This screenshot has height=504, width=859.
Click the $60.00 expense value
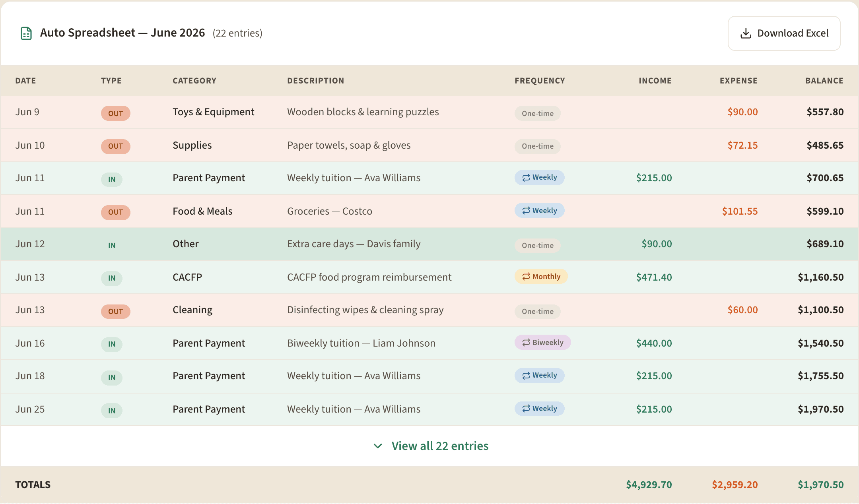point(742,310)
